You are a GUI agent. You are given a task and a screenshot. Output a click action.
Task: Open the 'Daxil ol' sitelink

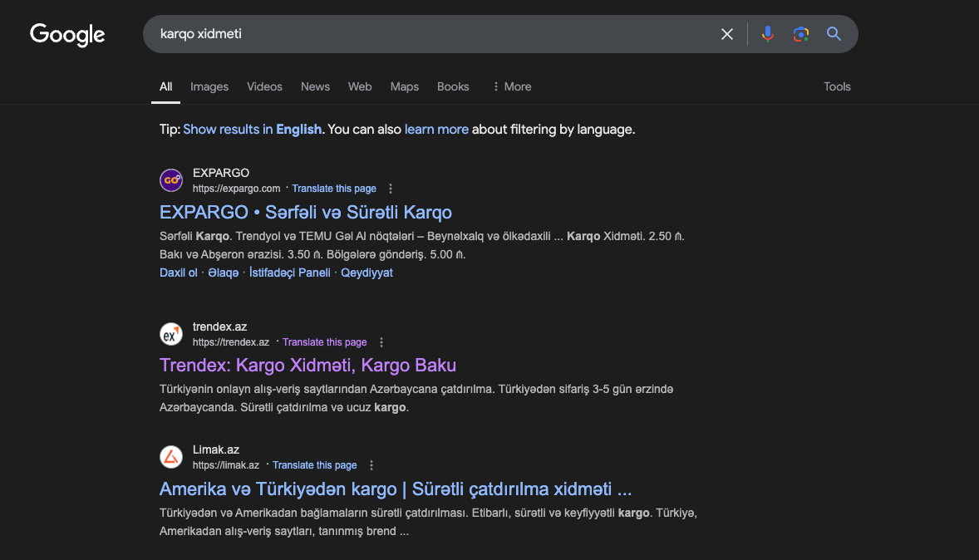178,273
